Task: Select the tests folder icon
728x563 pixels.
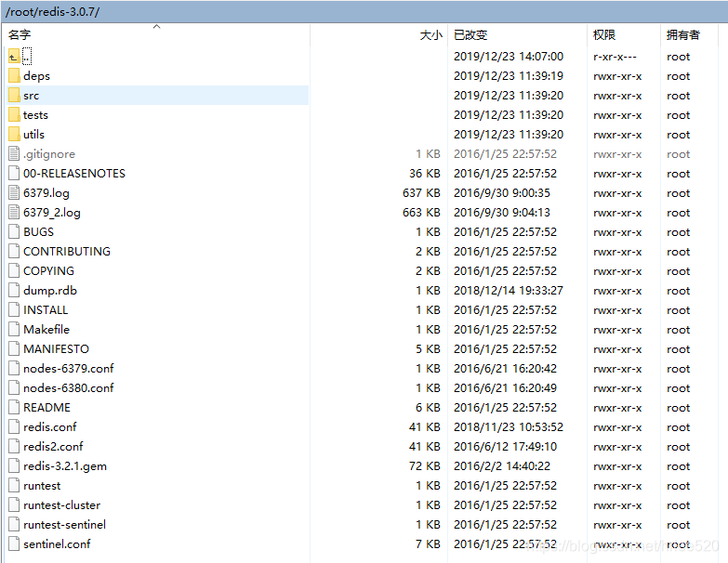Action: click(14, 114)
